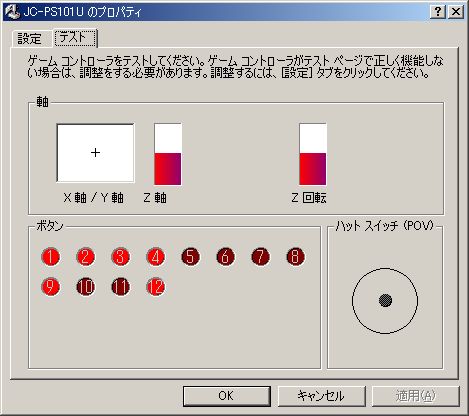Click button indicator 1
Viewport: 469px width, 416px height.
click(x=50, y=257)
